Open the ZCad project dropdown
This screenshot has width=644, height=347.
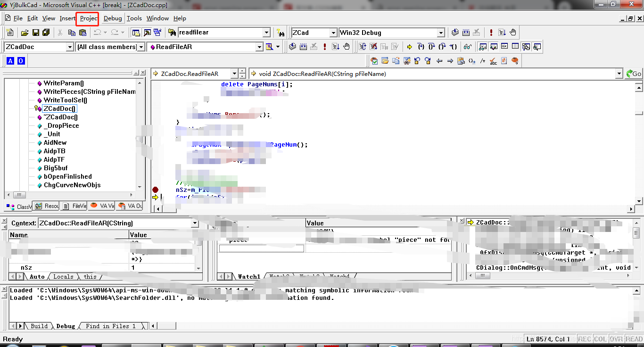tap(333, 33)
